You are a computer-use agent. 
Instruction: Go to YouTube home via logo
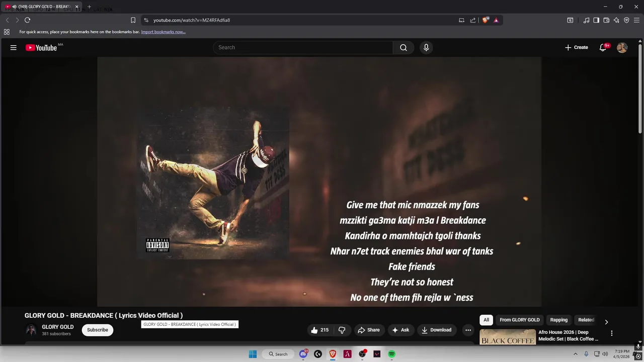pyautogui.click(x=41, y=48)
